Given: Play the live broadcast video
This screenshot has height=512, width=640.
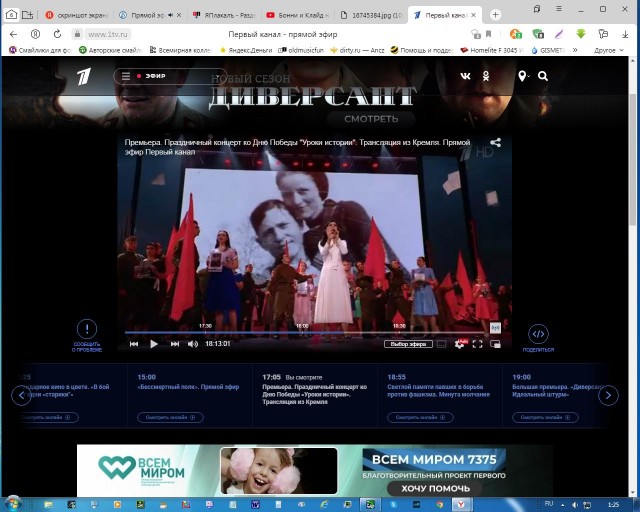Looking at the screenshot, I should [x=153, y=344].
